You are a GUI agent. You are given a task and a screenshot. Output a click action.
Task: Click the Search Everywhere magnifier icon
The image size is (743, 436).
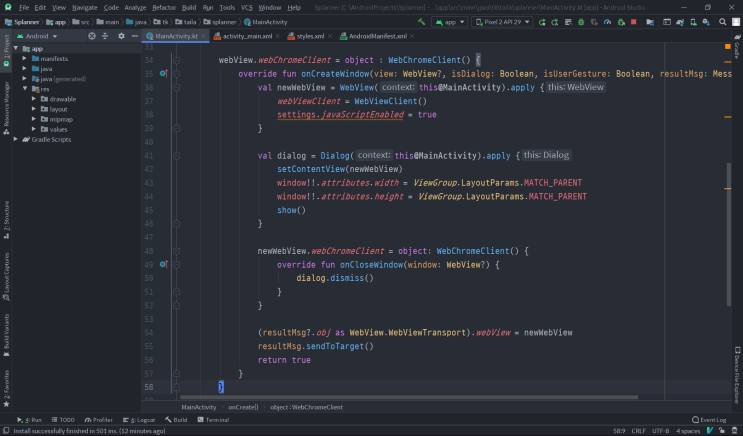(x=722, y=22)
